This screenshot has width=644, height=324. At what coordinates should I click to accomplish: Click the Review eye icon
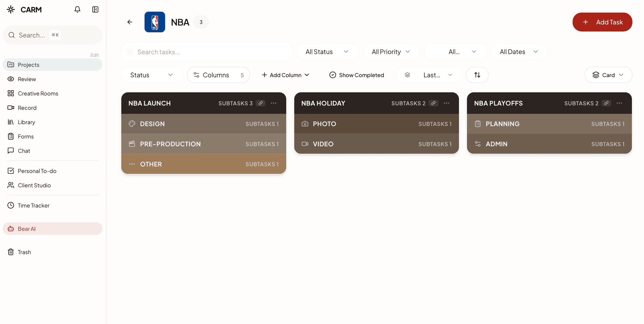[11, 79]
